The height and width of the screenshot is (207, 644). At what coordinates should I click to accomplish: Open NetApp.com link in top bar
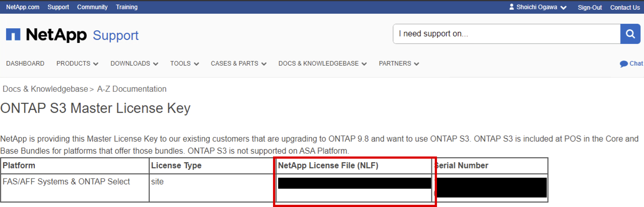pos(22,7)
